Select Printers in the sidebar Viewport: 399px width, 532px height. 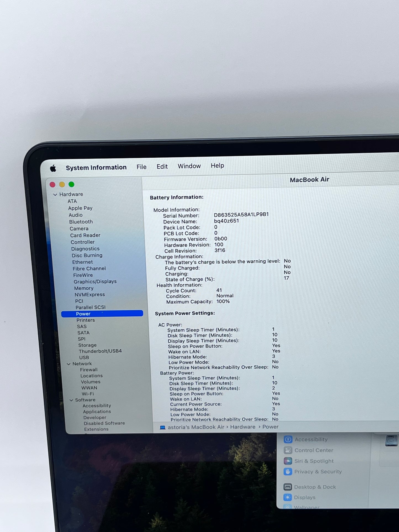coord(86,320)
